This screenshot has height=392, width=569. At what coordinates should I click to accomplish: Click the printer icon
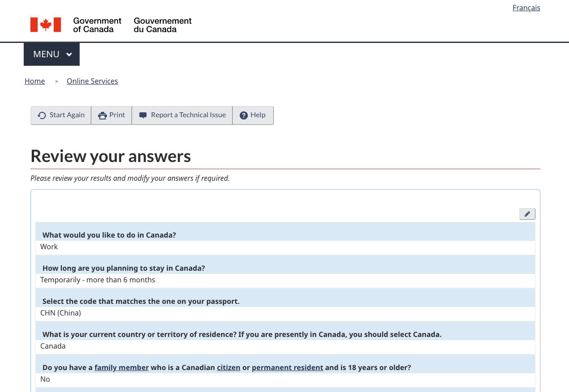point(102,115)
